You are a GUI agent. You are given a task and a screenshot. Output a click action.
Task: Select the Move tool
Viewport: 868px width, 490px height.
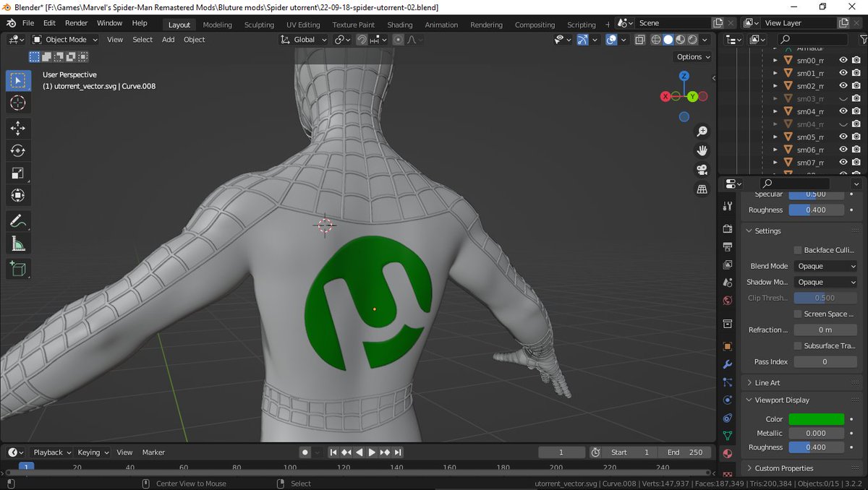18,129
